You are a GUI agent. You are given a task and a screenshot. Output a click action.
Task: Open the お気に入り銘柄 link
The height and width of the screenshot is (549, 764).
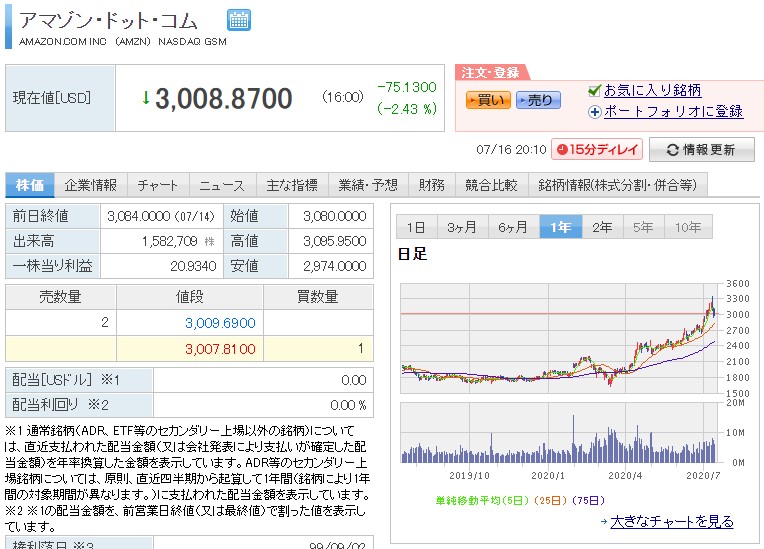coord(652,90)
